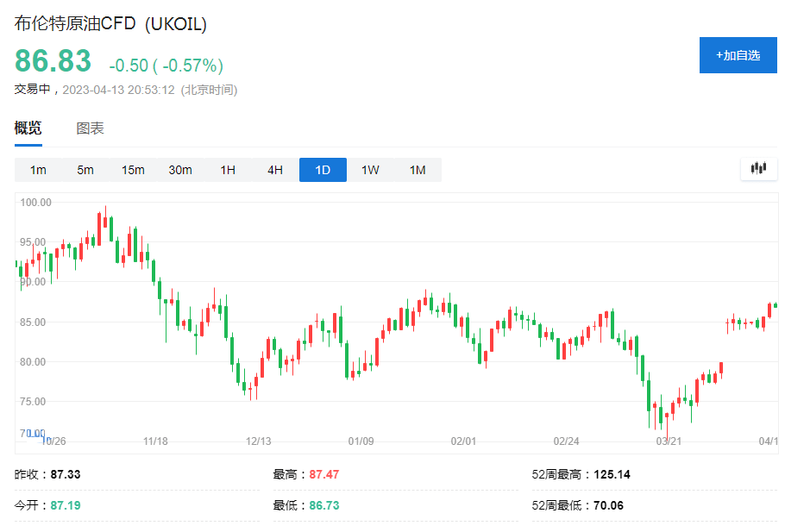Click the +加自选 button
The width and height of the screenshot is (785, 532).
click(738, 55)
